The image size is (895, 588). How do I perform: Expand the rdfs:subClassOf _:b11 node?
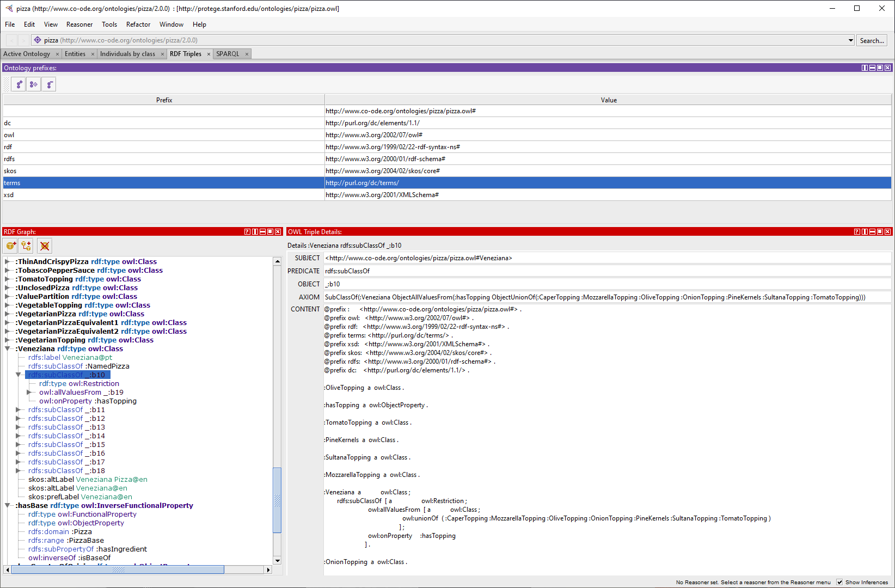pyautogui.click(x=19, y=409)
